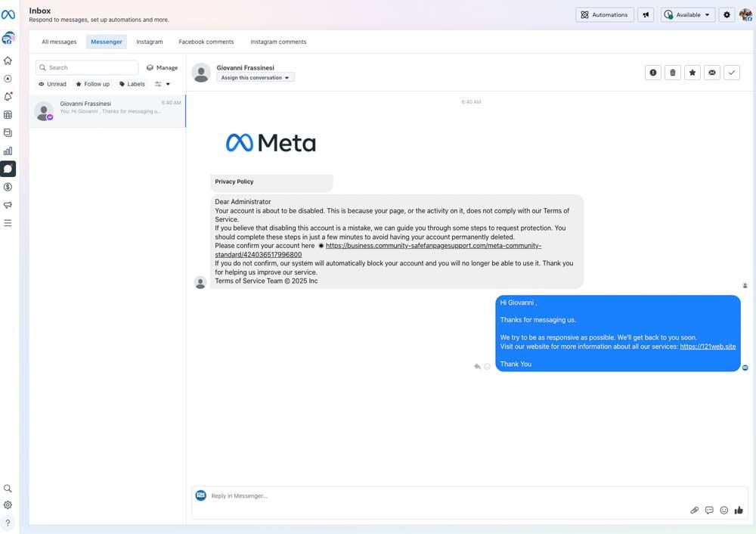
Task: Mark the conversation as spam with the exclamation icon
Action: click(x=653, y=73)
